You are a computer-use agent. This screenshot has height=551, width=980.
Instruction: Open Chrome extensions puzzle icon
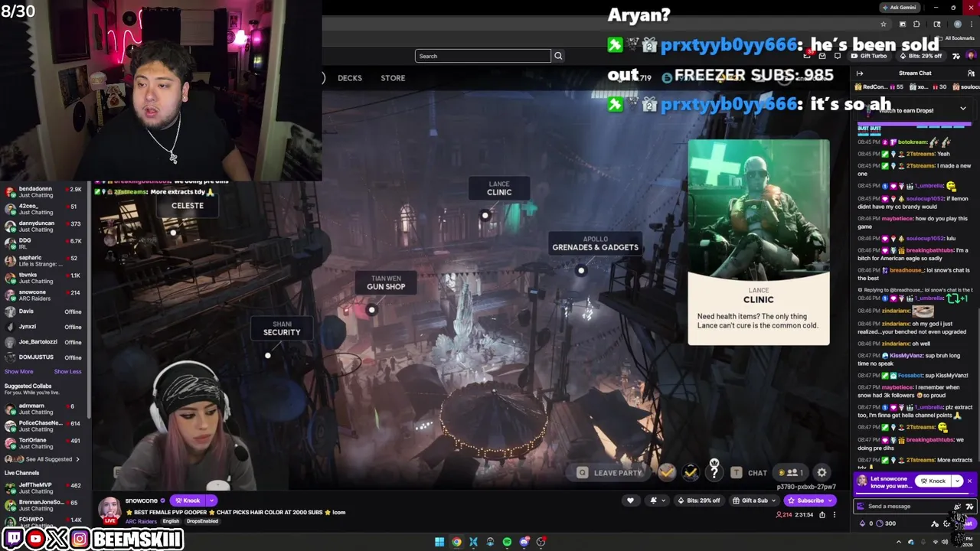tap(916, 24)
